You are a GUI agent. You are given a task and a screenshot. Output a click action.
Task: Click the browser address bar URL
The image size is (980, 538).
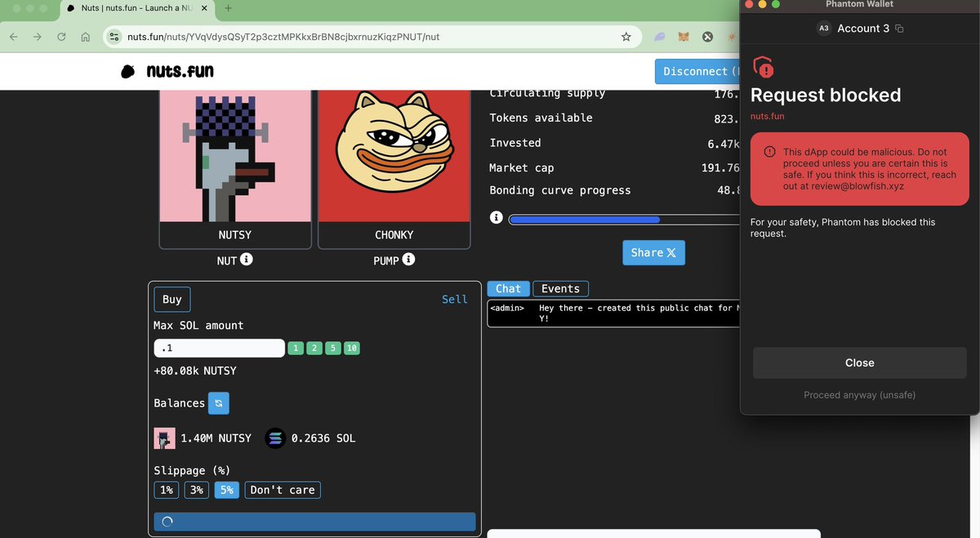point(283,37)
